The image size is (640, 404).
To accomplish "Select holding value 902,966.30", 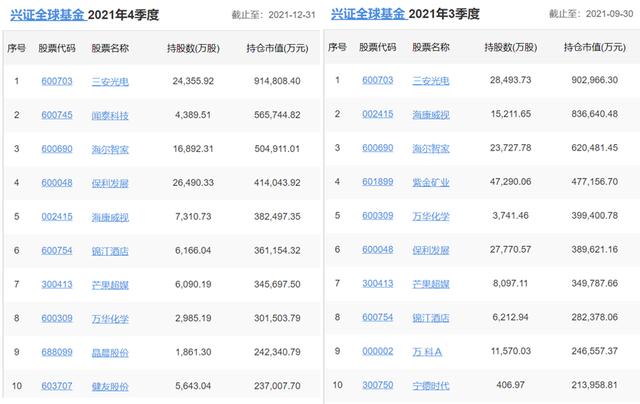I will point(595,80).
